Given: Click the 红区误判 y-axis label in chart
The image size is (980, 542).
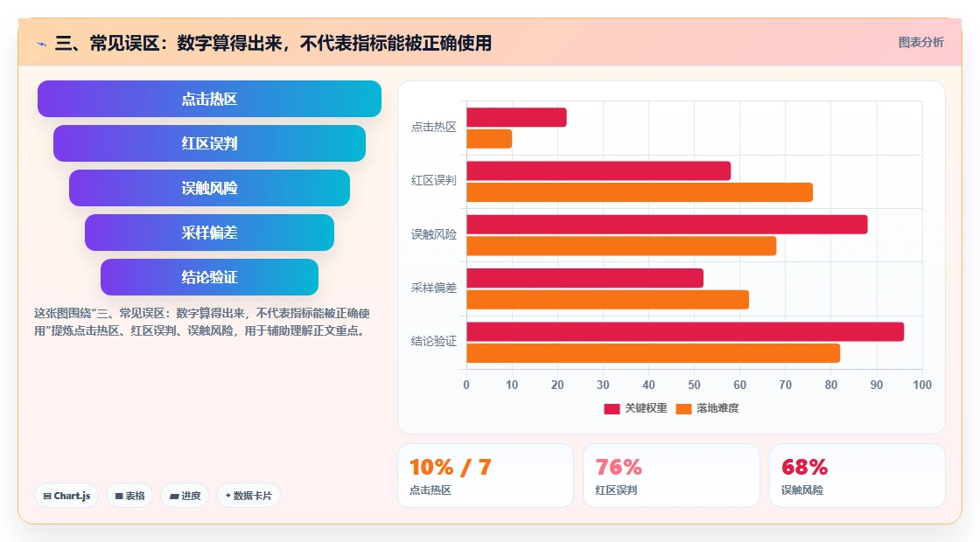Looking at the screenshot, I should pos(434,180).
